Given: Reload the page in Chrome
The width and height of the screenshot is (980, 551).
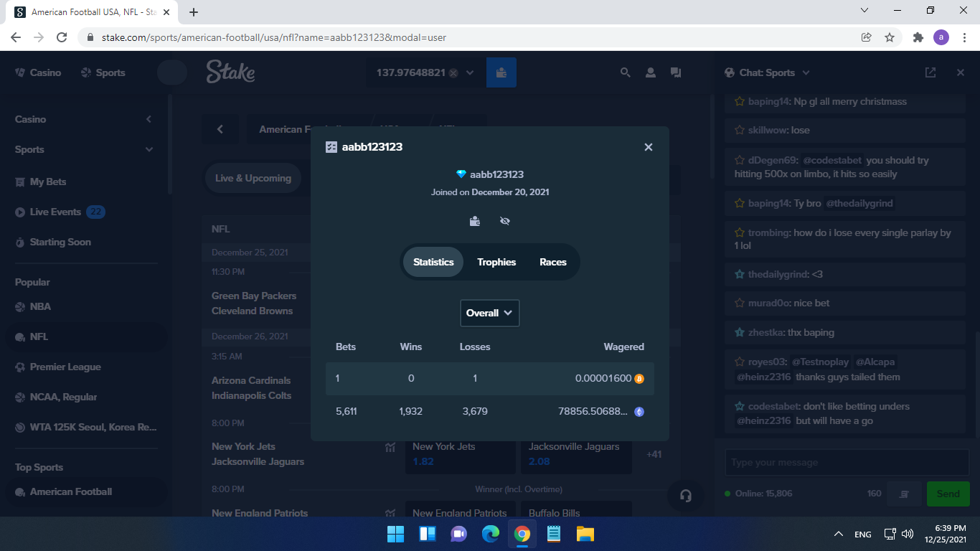Looking at the screenshot, I should [62, 37].
